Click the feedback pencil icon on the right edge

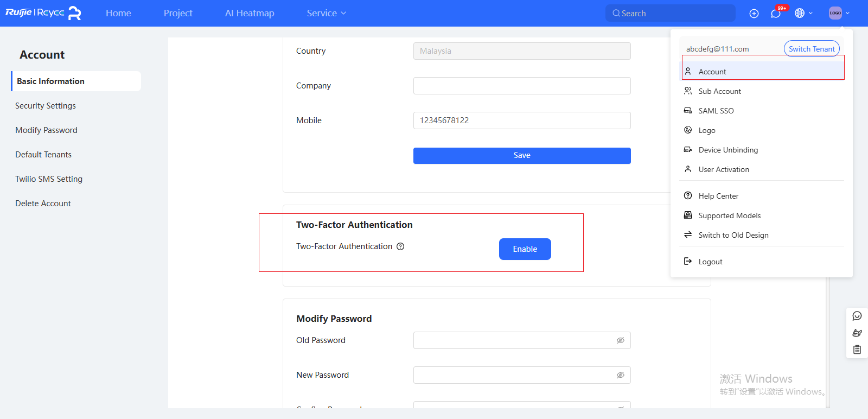point(857,333)
